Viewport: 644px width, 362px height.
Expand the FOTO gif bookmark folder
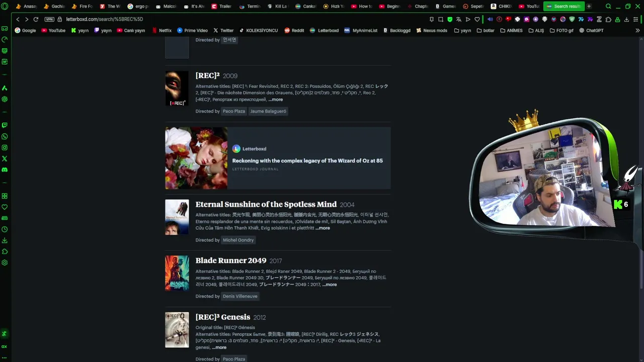[561, 30]
